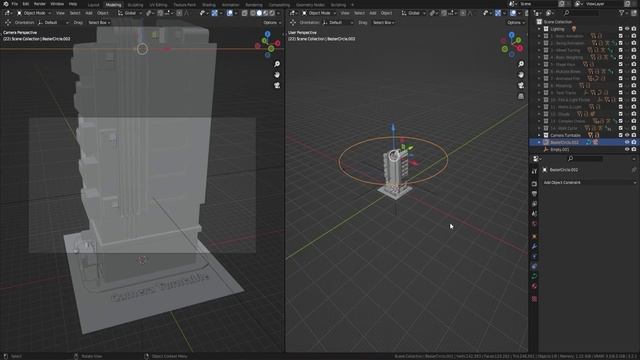Open Default orientation dropdown in left viewport

(53, 22)
